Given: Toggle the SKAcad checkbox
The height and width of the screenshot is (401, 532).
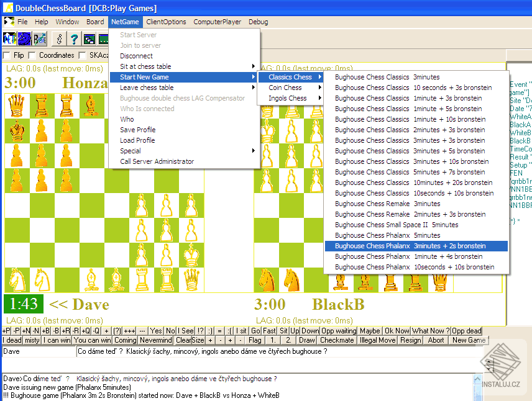Looking at the screenshot, I should [83, 56].
